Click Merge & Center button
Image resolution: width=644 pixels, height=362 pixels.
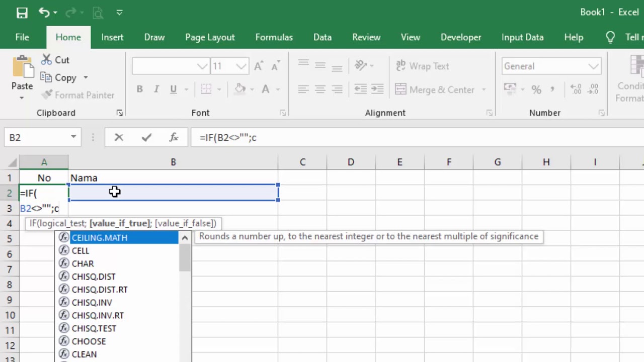[x=435, y=89]
